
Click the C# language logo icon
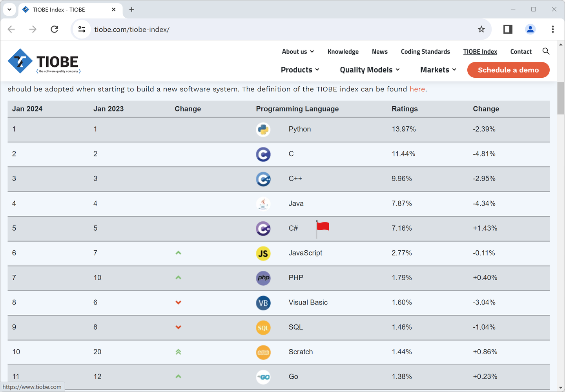[x=263, y=228]
